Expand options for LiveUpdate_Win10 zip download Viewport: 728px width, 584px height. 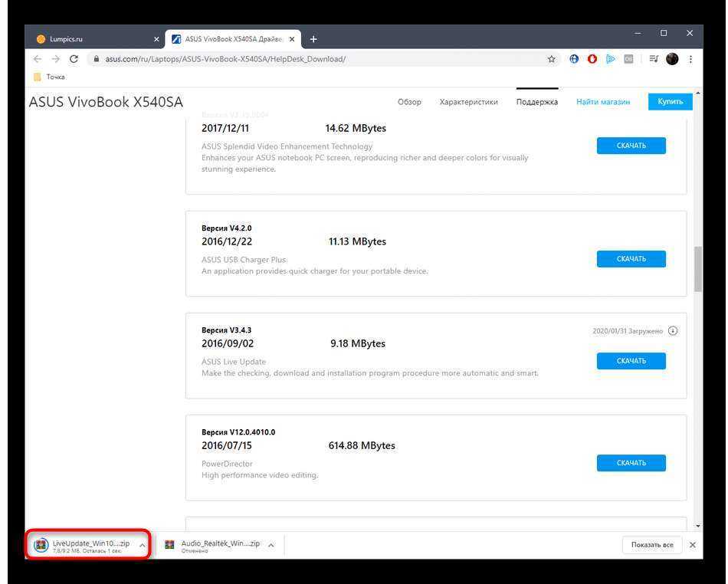(x=143, y=545)
